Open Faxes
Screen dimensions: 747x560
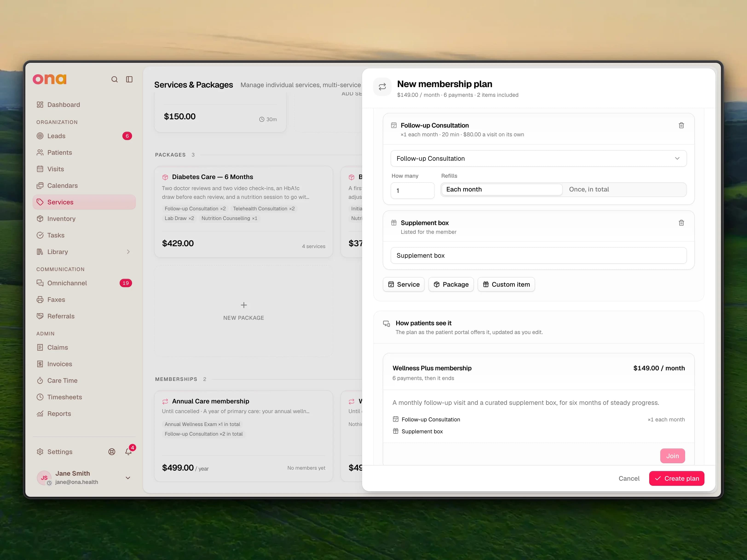(x=84, y=300)
